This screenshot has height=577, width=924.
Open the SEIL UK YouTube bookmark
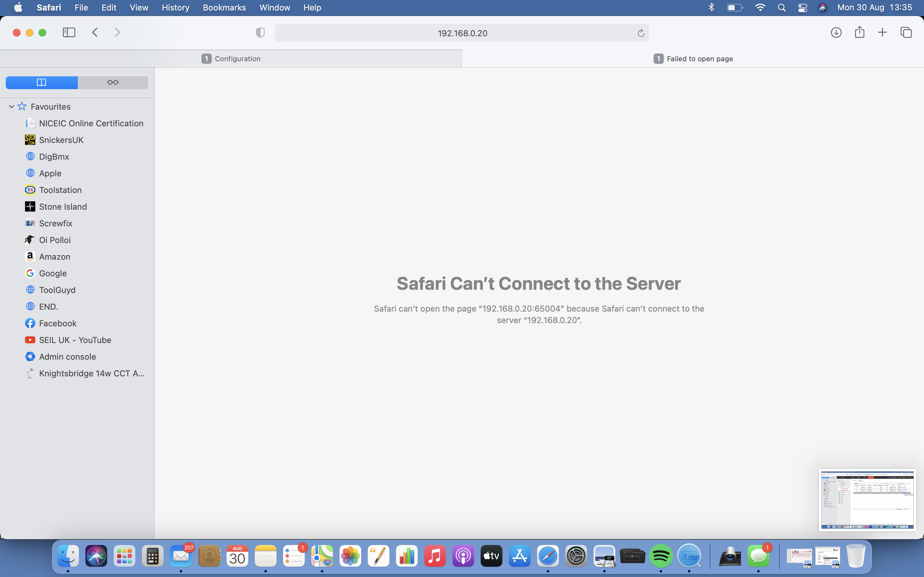click(75, 340)
